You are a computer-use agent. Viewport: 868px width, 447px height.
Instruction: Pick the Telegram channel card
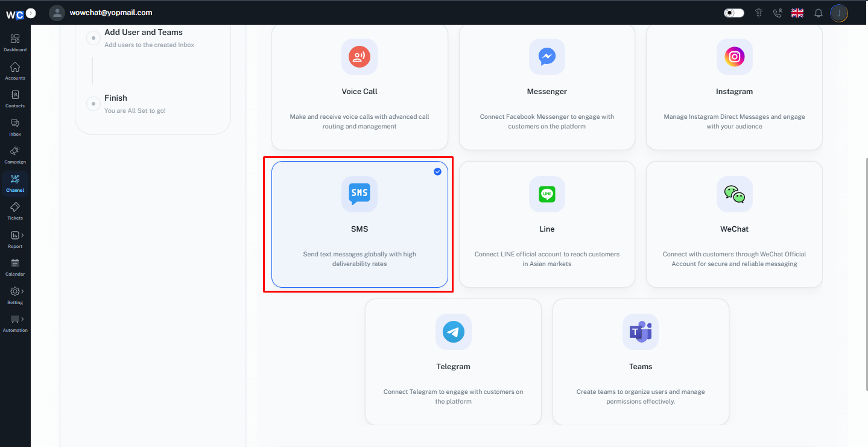(453, 362)
